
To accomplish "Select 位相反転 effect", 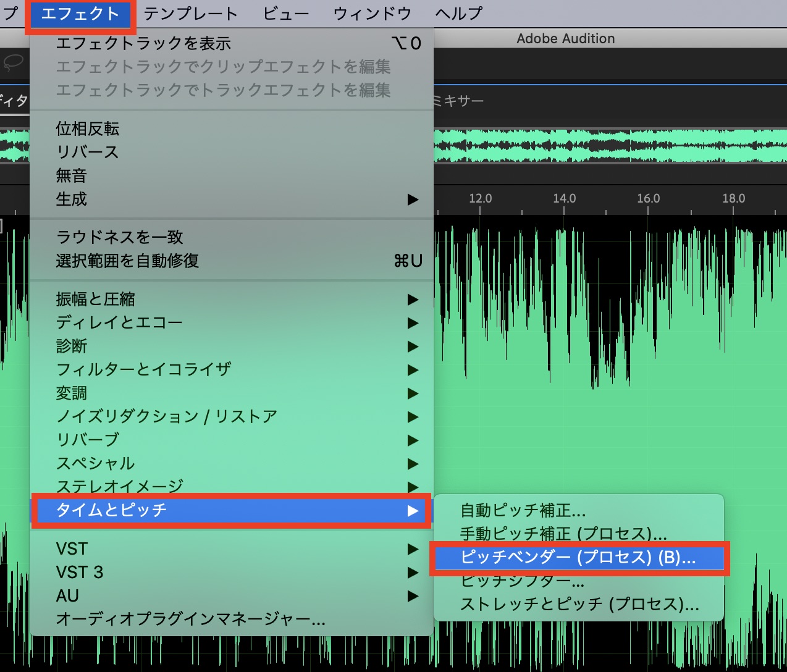I will [232, 128].
